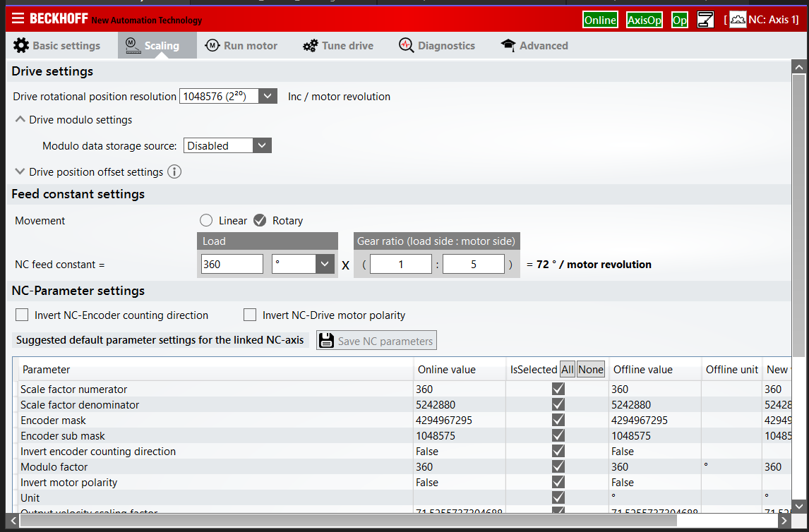Click the Offline unit column header

coord(732,370)
